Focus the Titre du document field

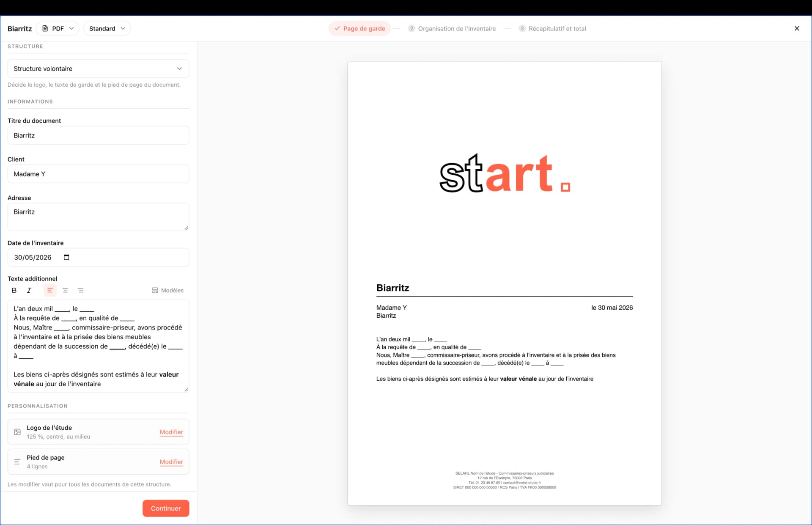98,135
